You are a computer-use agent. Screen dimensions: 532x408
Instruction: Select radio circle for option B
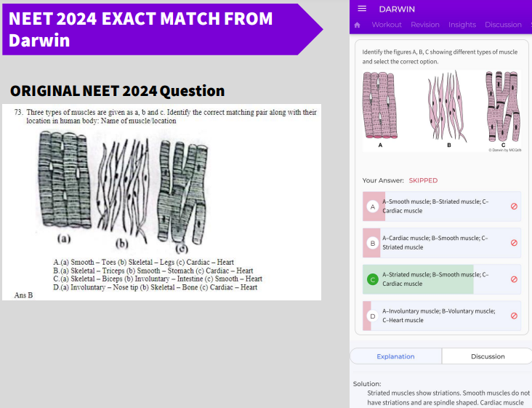(373, 243)
